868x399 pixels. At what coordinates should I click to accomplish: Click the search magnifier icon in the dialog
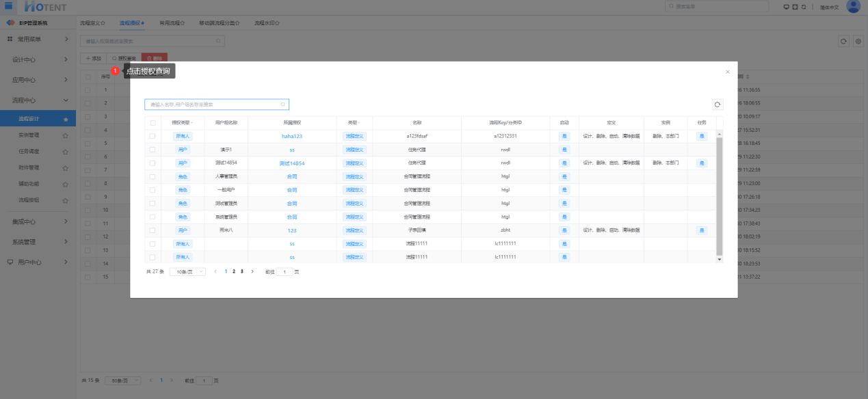pyautogui.click(x=282, y=105)
